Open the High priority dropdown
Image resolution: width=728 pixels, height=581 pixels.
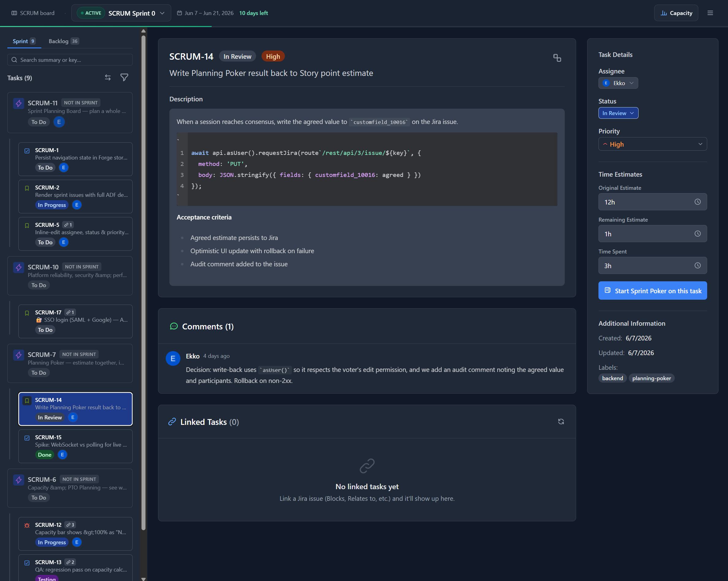click(x=652, y=144)
